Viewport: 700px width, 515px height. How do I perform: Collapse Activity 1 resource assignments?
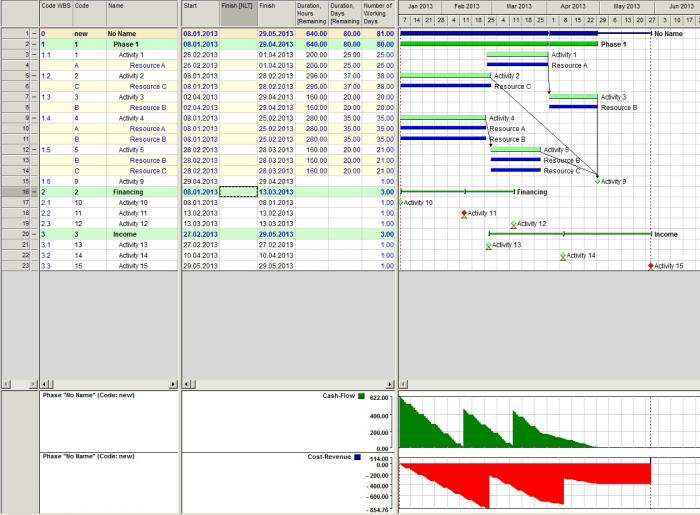click(34, 55)
